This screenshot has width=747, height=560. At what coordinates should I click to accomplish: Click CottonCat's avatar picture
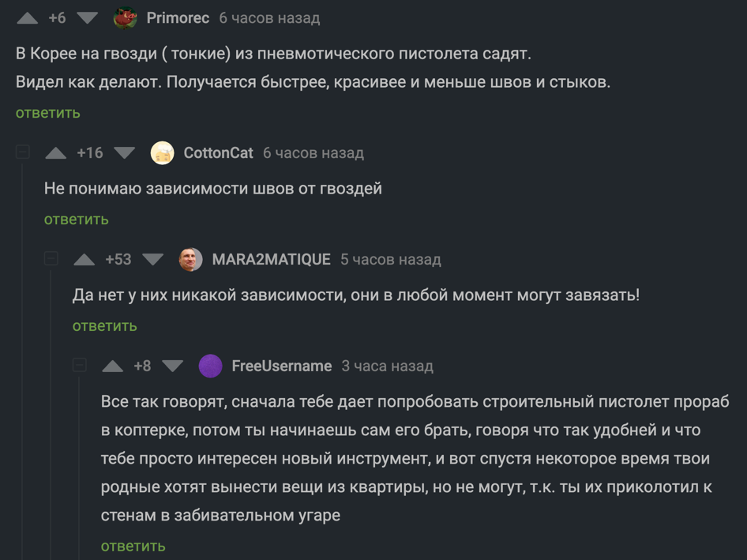point(163,153)
